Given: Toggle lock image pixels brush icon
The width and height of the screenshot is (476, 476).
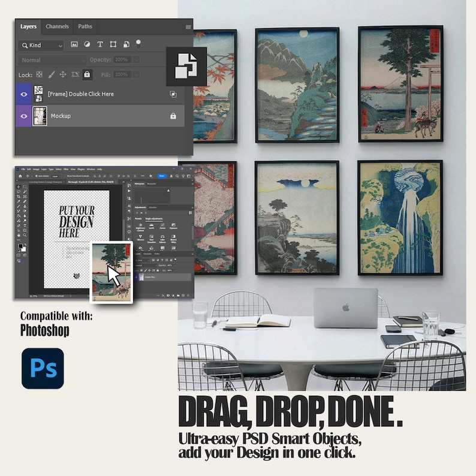Looking at the screenshot, I should click(x=52, y=74).
